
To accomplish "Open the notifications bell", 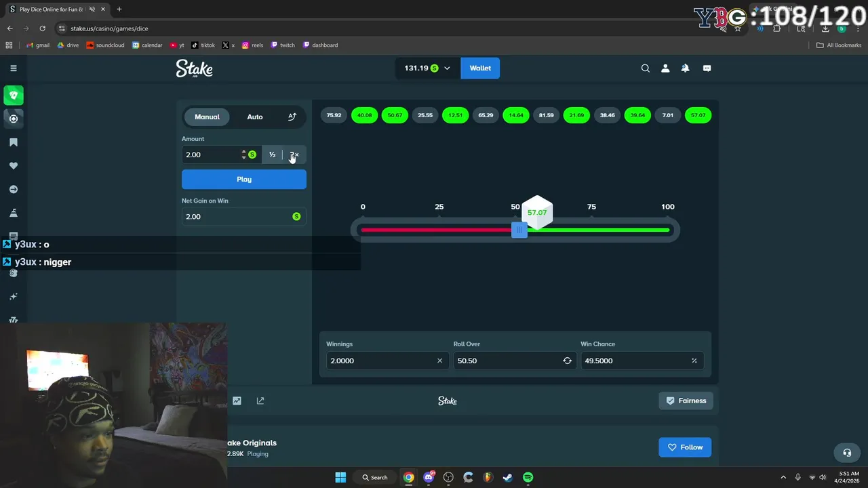I will 686,68.
